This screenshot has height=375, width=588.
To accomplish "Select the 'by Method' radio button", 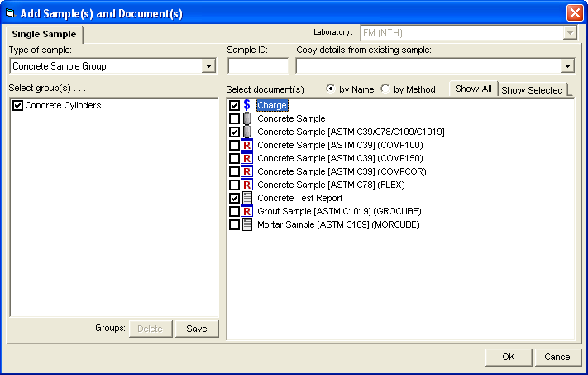I will pos(385,89).
